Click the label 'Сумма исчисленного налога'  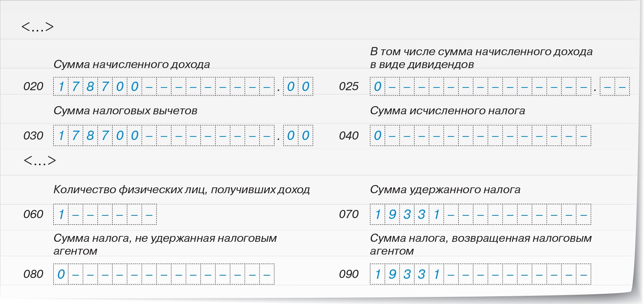click(447, 111)
